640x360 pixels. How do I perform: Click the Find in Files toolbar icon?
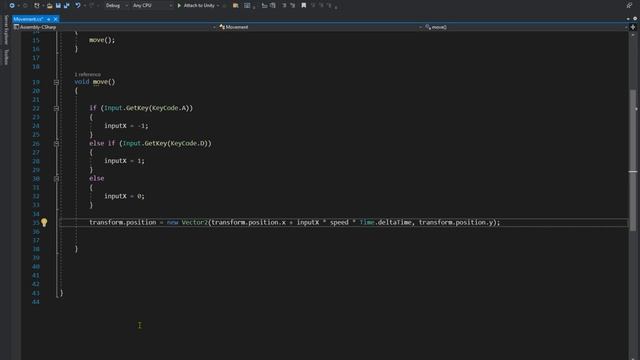click(x=236, y=6)
